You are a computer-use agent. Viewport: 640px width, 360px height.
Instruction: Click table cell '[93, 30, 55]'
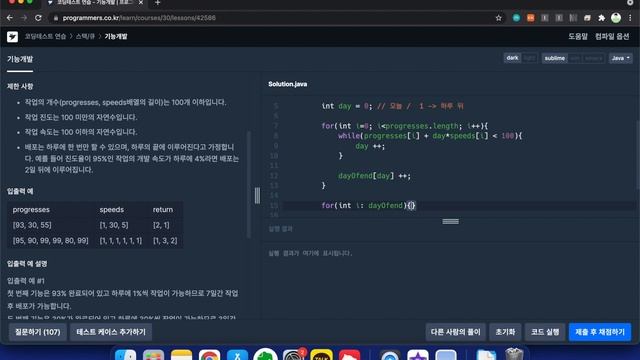pyautogui.click(x=32, y=225)
